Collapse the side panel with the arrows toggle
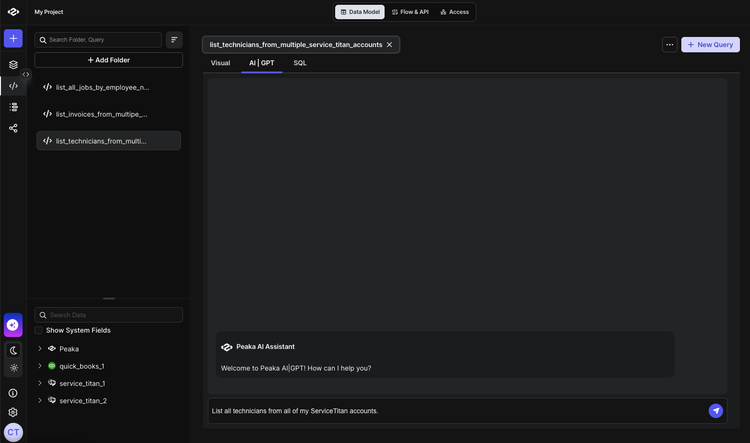 pyautogui.click(x=26, y=74)
